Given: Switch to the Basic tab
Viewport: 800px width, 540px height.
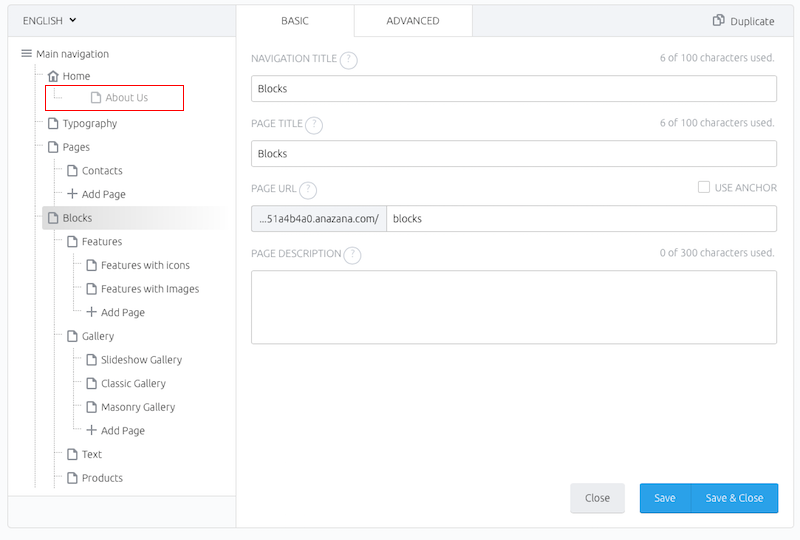Looking at the screenshot, I should click(x=295, y=21).
